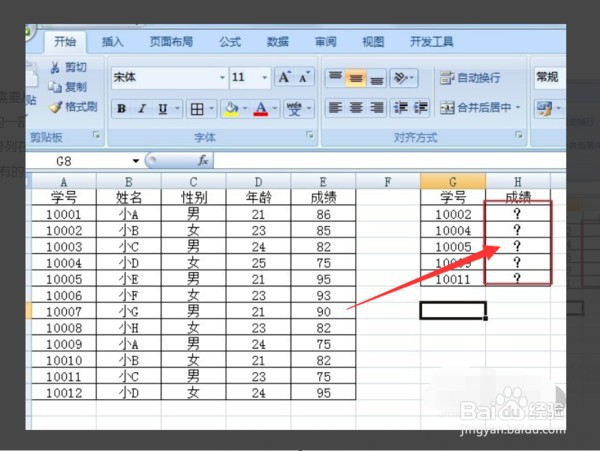Select cell with 10007 in column A
Viewport: 600px width, 451px height.
coord(64,312)
